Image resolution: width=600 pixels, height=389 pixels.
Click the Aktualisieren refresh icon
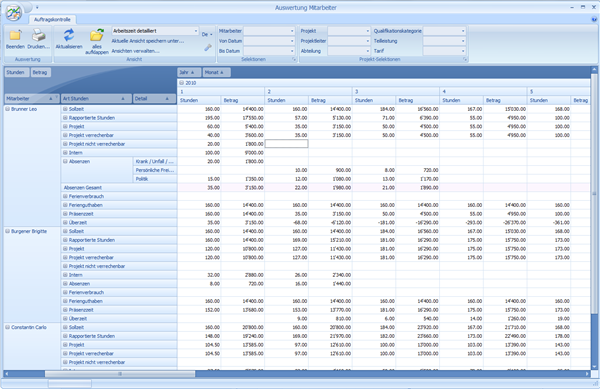[x=69, y=35]
